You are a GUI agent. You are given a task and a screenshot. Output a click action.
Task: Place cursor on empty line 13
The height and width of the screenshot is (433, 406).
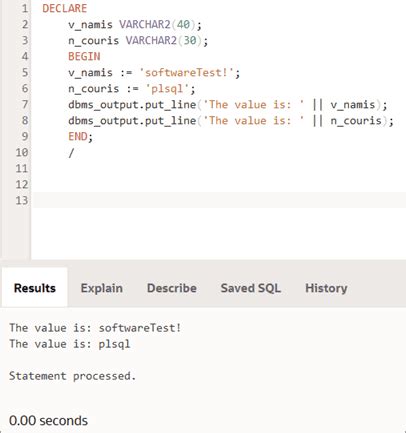coord(219,200)
